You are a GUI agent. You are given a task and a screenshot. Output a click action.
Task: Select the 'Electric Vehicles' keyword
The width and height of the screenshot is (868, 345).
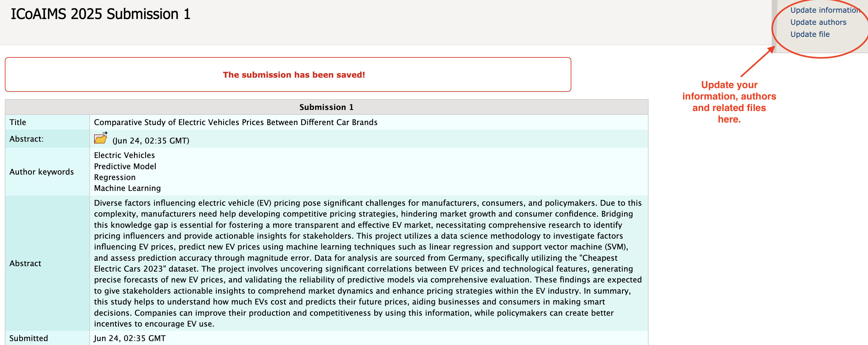coord(124,155)
